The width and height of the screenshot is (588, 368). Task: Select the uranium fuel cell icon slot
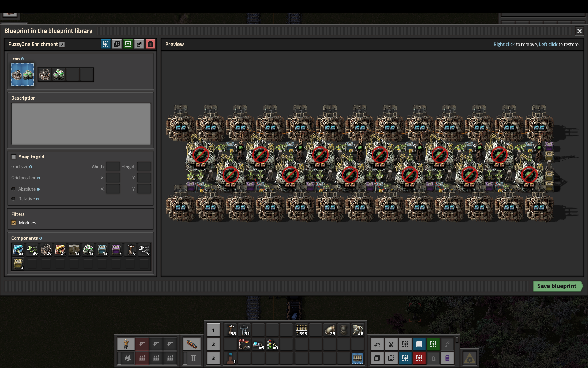59,74
